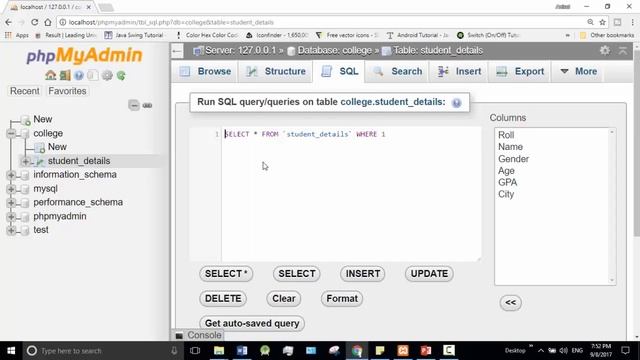Viewport: 640px width, 360px height.
Task: Click the zoom magnifier in address bar
Action: (x=590, y=22)
